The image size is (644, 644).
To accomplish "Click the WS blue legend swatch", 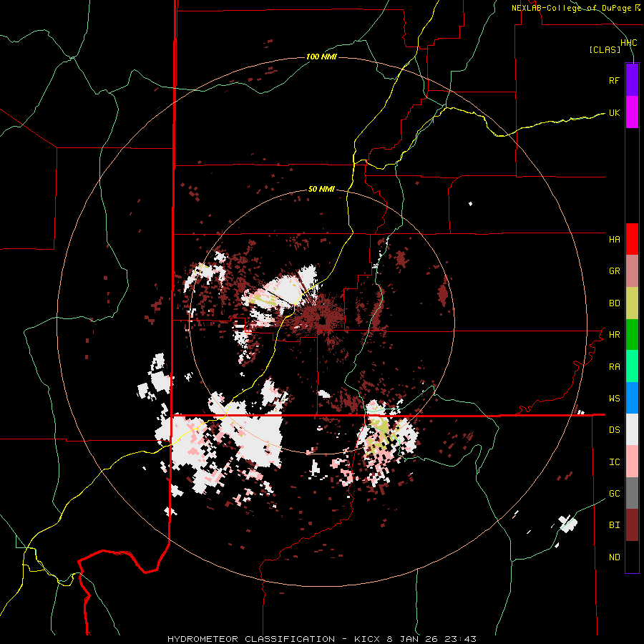I will coord(632,398).
